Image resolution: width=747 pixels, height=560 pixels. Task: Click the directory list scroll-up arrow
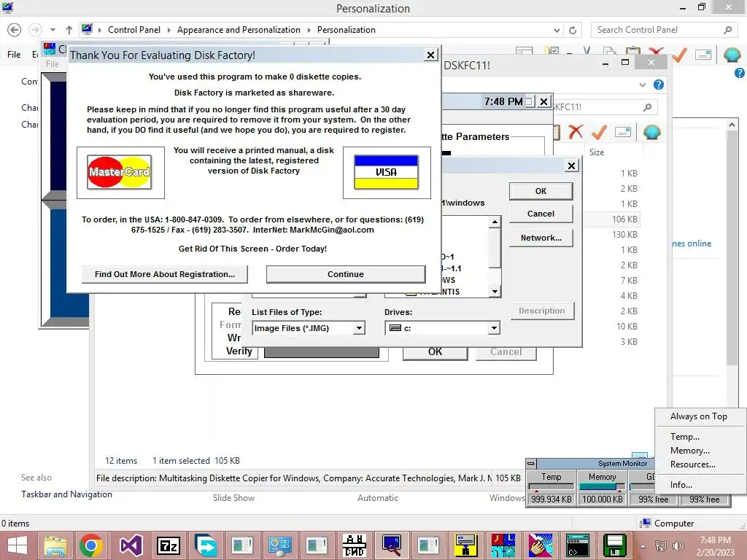pos(495,222)
